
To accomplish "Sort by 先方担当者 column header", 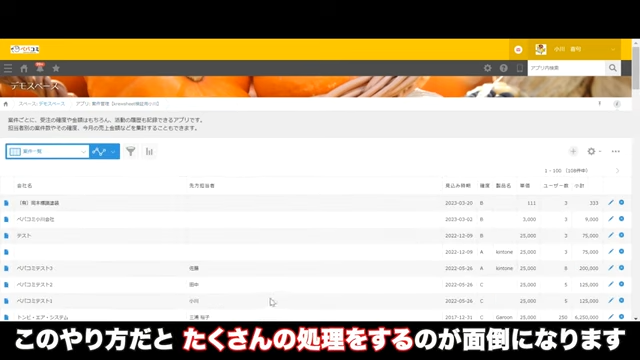I will 202,186.
